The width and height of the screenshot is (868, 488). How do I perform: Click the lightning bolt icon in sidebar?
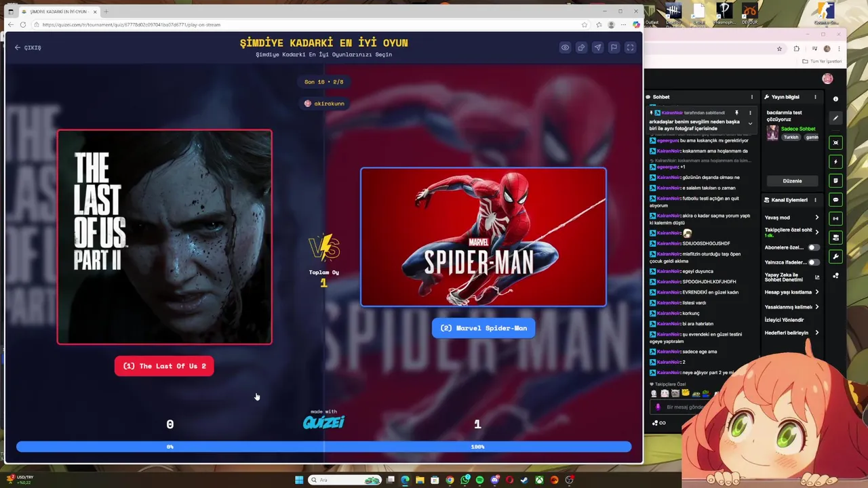pyautogui.click(x=835, y=161)
